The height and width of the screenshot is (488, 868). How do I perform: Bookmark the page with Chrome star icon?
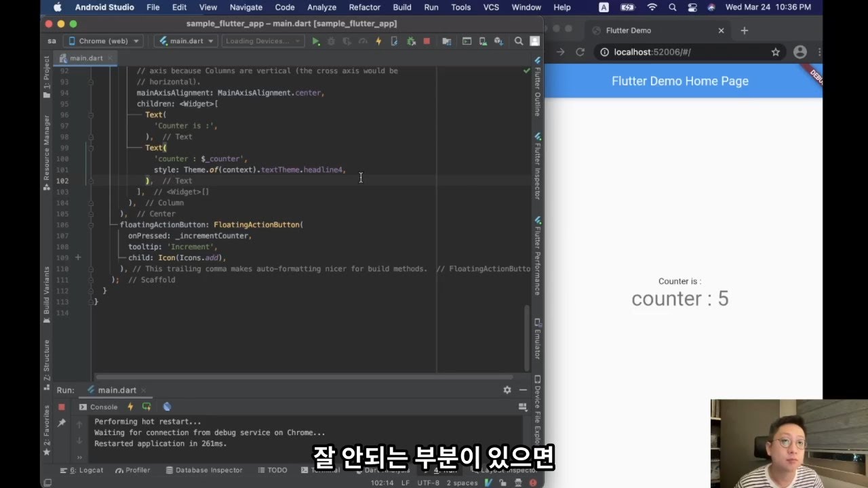tap(776, 52)
